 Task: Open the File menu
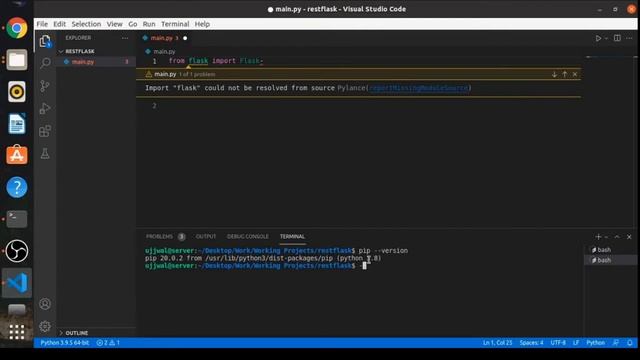point(42,24)
